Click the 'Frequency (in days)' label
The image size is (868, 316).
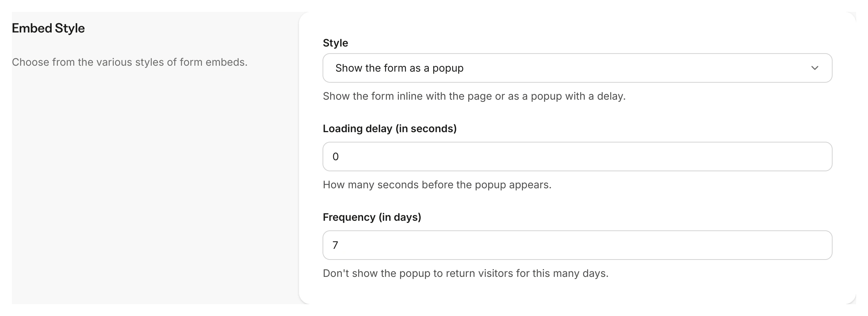point(372,217)
